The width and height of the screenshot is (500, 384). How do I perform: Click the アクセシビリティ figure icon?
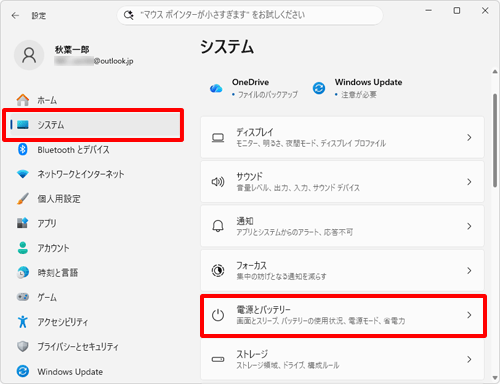(x=23, y=322)
